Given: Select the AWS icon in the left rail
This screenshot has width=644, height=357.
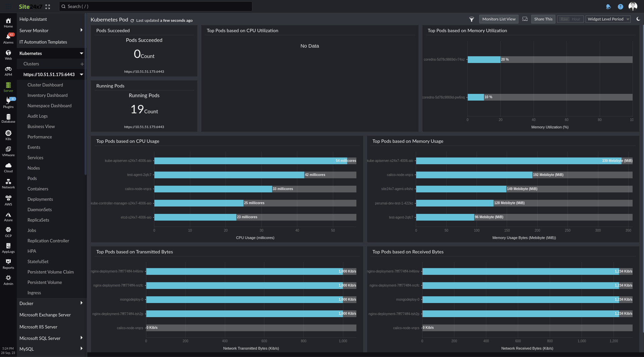Looking at the screenshot, I should [8, 198].
